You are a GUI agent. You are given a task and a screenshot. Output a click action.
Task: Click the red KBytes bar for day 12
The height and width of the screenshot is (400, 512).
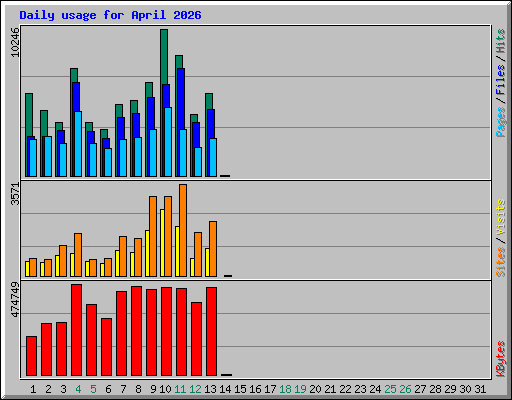pyautogui.click(x=196, y=339)
